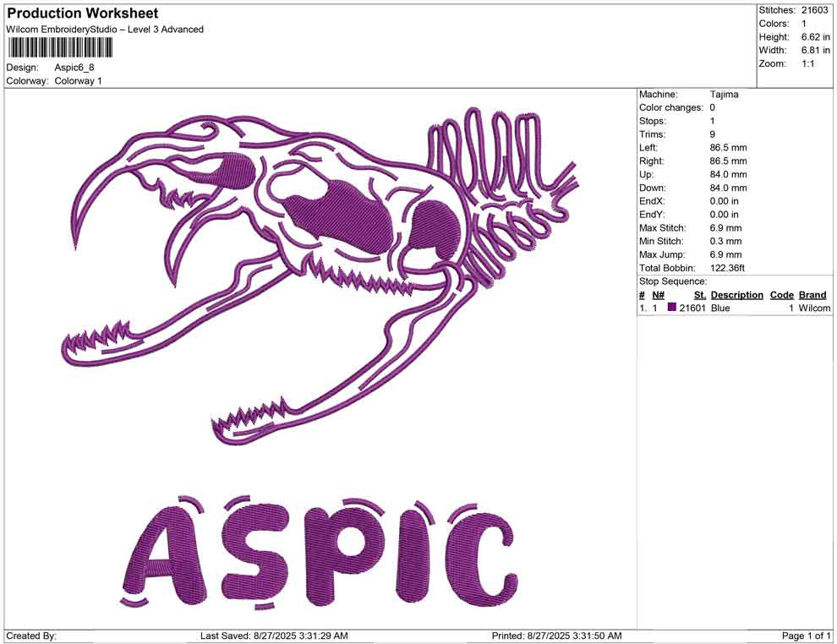
Task: Click the purple thread color swatch
Action: point(672,308)
